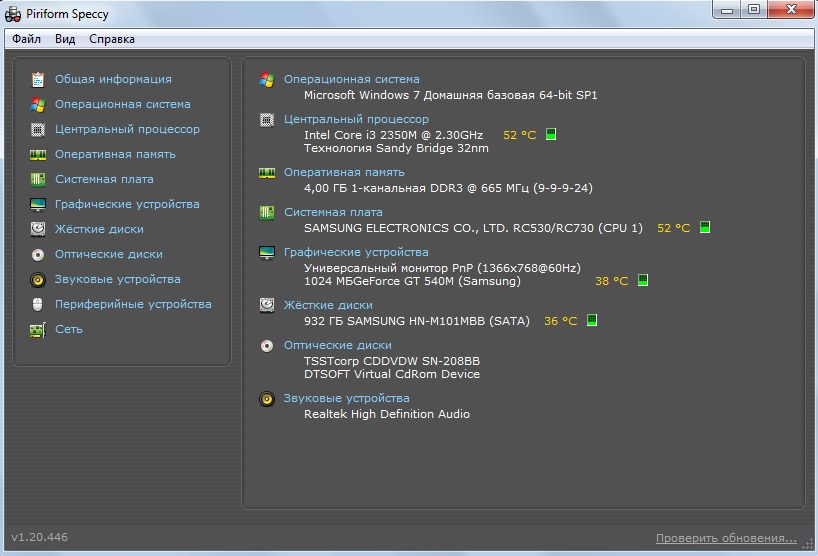Select Звуковые устройства in the sidebar
818x556 pixels.
(118, 280)
